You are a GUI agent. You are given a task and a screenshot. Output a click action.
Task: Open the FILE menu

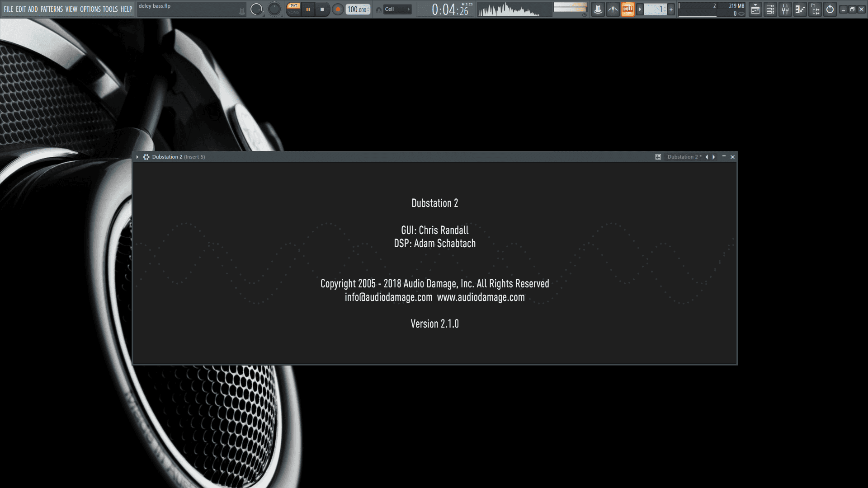point(9,9)
